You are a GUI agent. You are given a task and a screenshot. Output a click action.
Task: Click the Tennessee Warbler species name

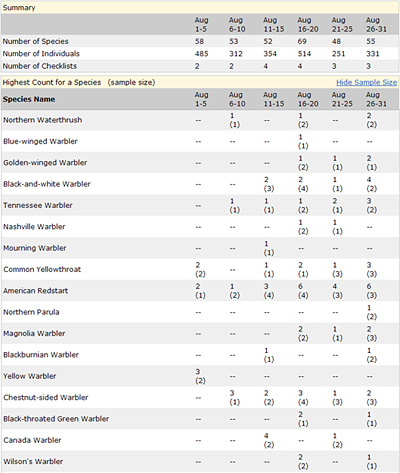(x=38, y=205)
